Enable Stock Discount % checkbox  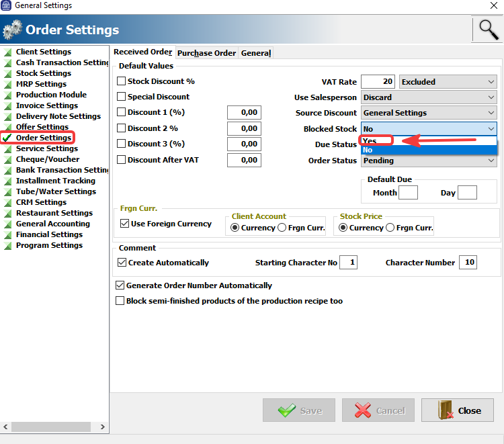[x=121, y=81]
